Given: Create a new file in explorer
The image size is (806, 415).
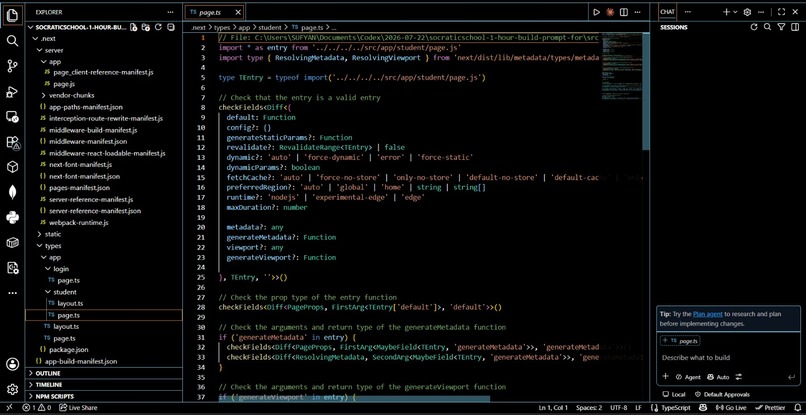Looking at the screenshot, I should (134, 27).
